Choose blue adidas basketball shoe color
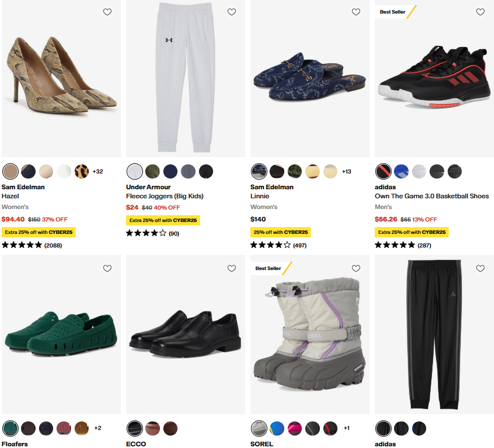 pyautogui.click(x=401, y=171)
